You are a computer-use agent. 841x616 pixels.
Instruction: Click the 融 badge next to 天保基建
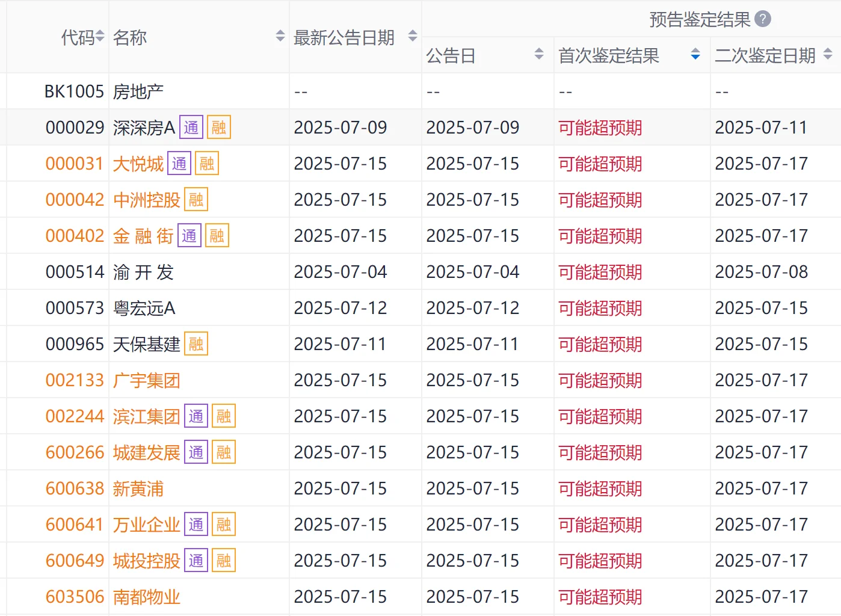click(196, 344)
